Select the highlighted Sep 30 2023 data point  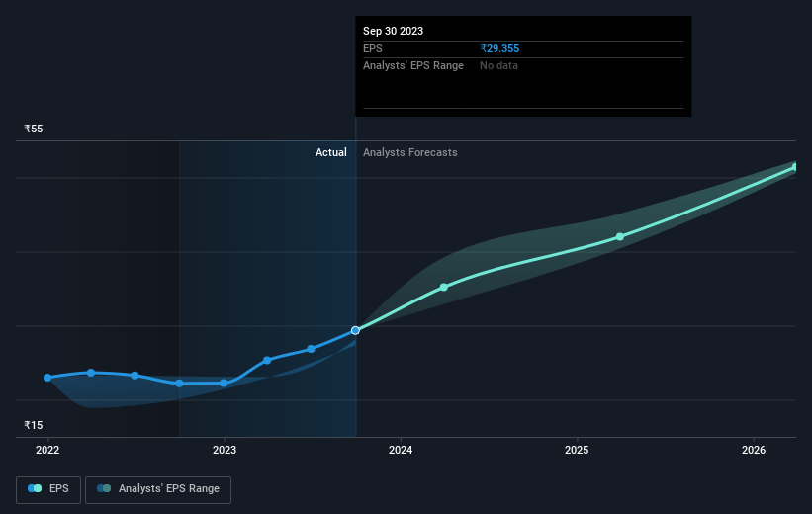pyautogui.click(x=355, y=330)
